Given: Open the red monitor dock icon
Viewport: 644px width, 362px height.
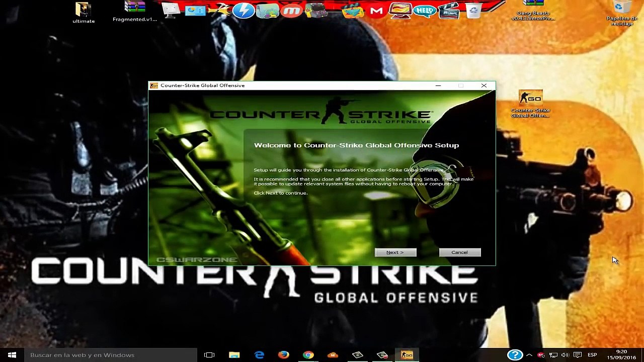Looking at the screenshot, I should [401, 11].
